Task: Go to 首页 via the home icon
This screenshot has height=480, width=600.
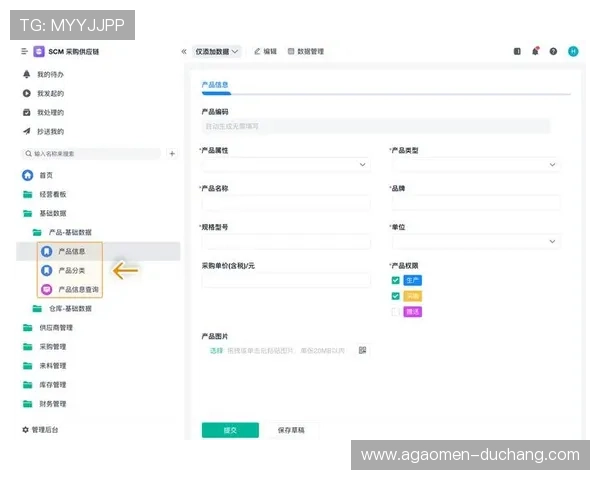Action: pyautogui.click(x=28, y=175)
